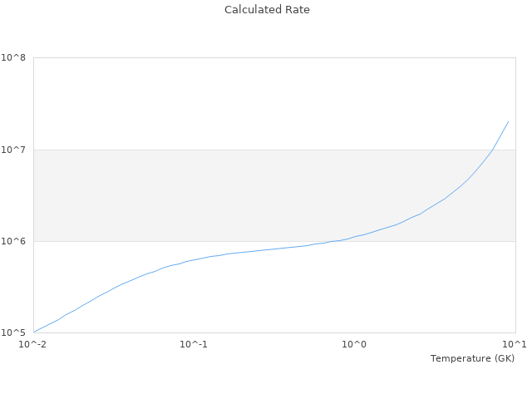532x399 pixels.
Task: Click the lower-left start of the blue curve
Action: pos(34,332)
